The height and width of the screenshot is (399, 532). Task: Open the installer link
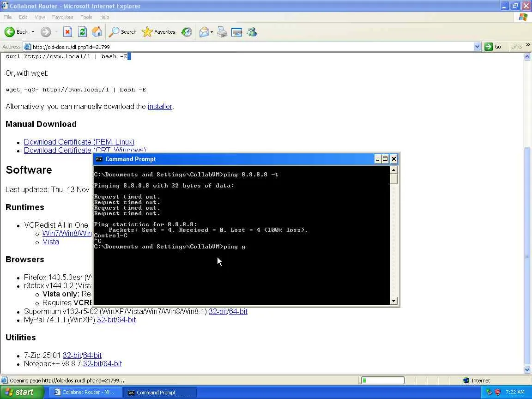[x=160, y=107]
